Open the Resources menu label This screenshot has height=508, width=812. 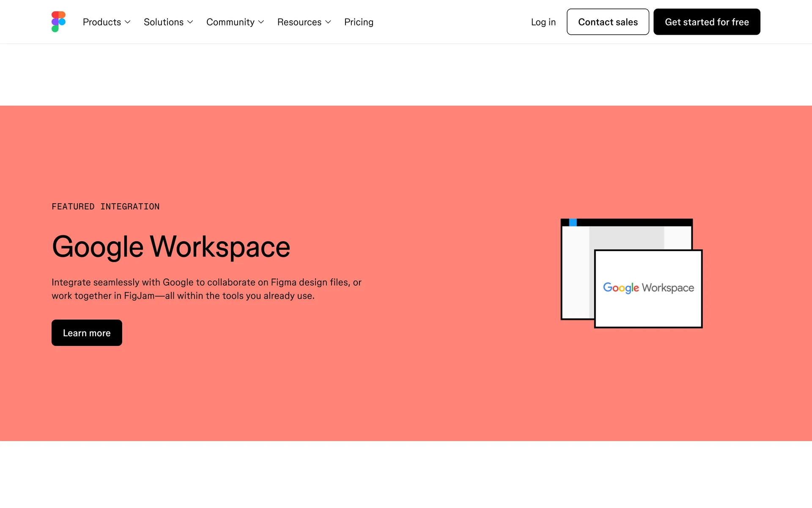point(299,22)
